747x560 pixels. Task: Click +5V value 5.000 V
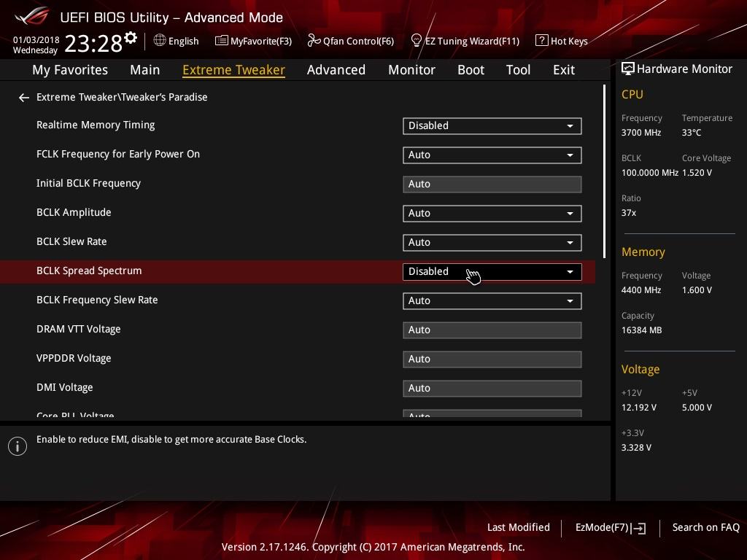coord(697,408)
